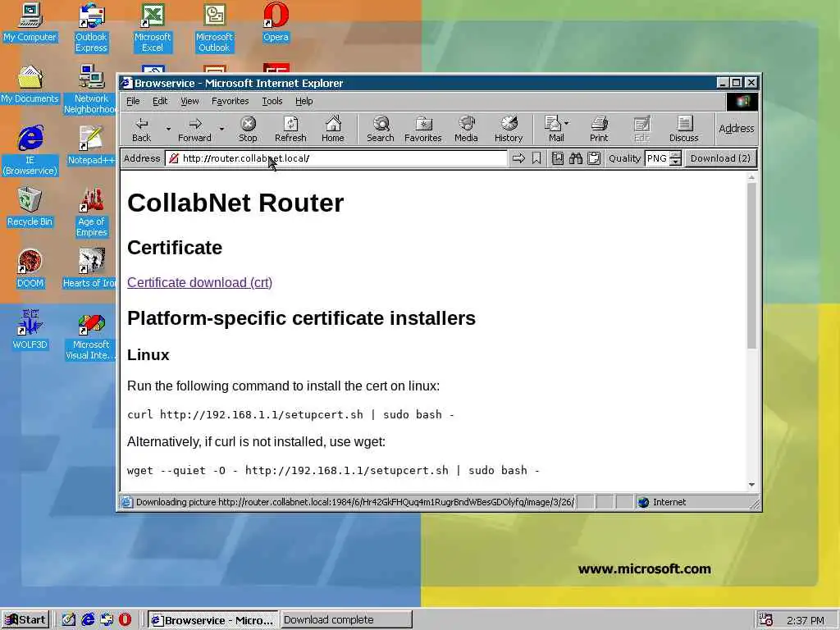
Task: Click the scrollbar up arrow
Action: (x=751, y=177)
